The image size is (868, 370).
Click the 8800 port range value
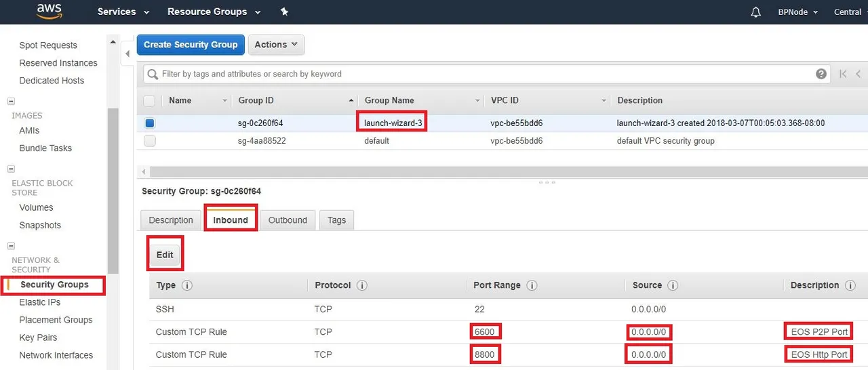point(485,354)
